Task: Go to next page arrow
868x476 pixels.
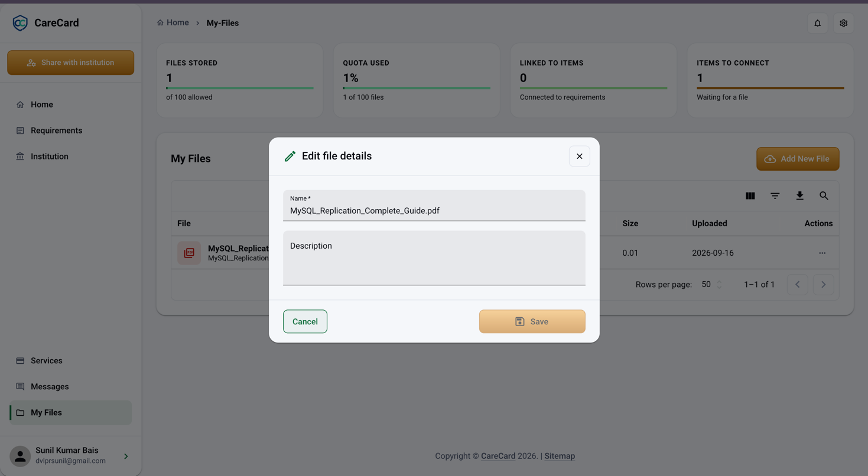Action: point(823,285)
